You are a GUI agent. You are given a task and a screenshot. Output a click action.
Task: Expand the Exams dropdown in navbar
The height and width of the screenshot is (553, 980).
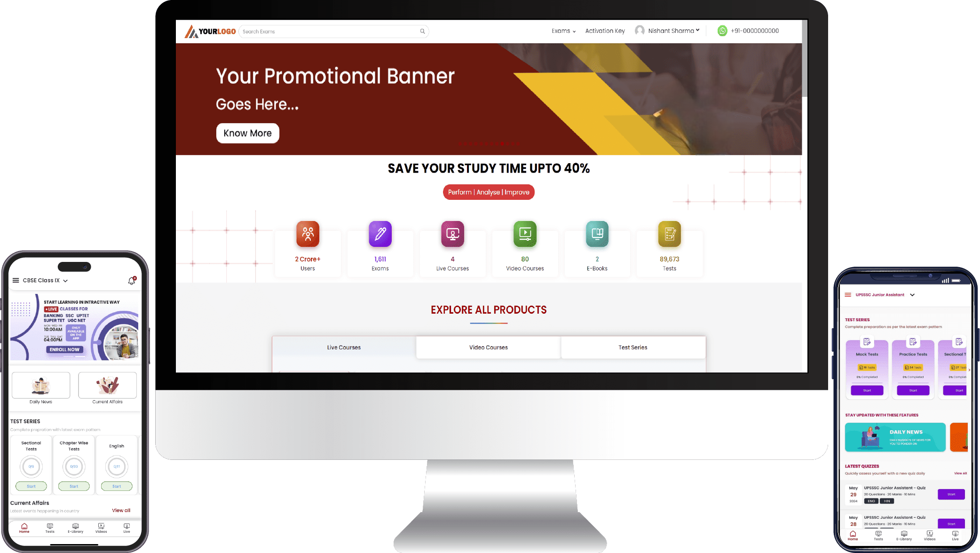point(563,31)
